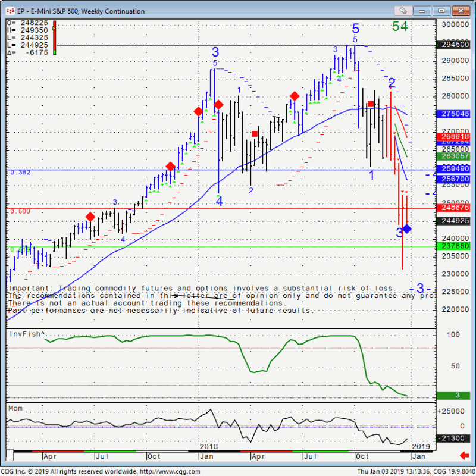476x476 pixels.
Task: Maximize the chart window
Action: coord(441,11)
